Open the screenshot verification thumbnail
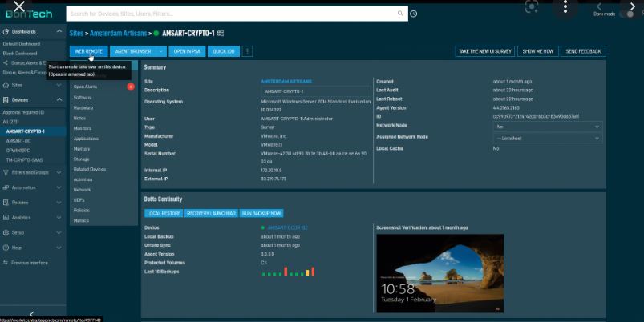Image resolution: width=644 pixels, height=322 pixels. point(439,273)
